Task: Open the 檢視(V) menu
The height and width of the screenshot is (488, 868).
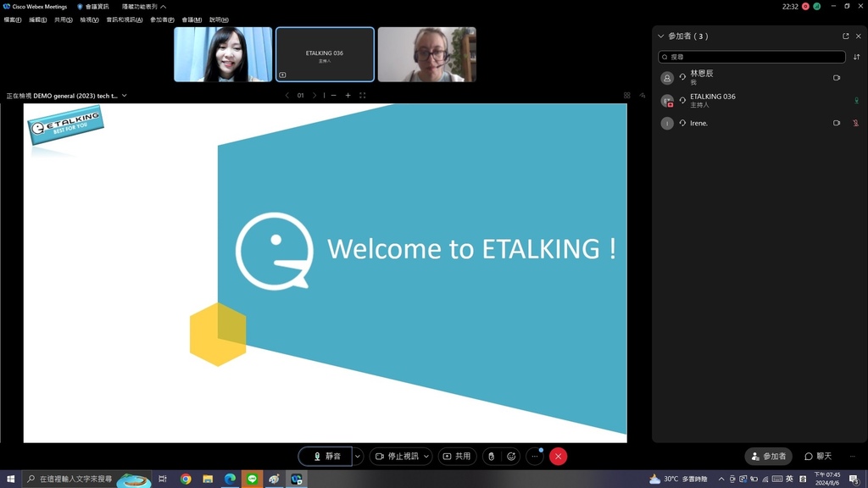Action: [89, 20]
